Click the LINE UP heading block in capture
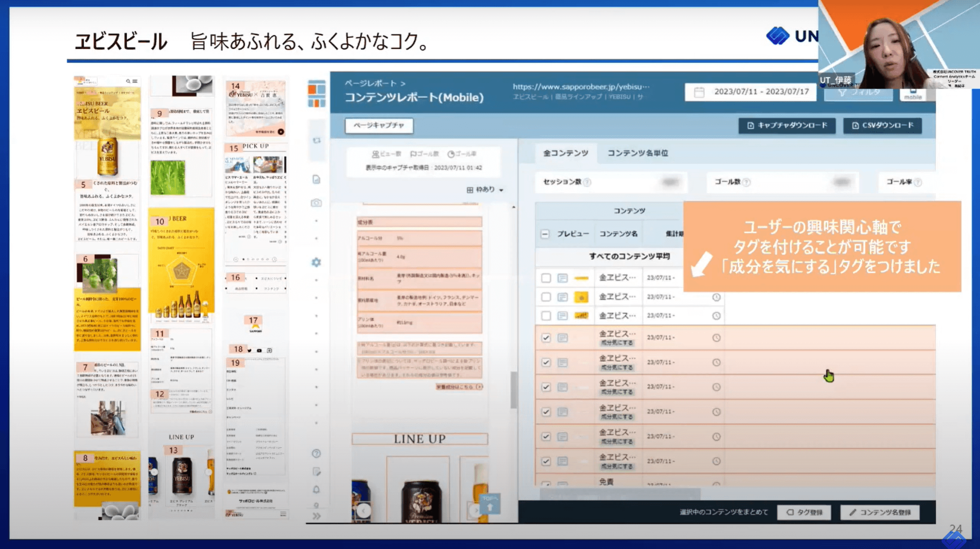980x549 pixels. (x=420, y=439)
